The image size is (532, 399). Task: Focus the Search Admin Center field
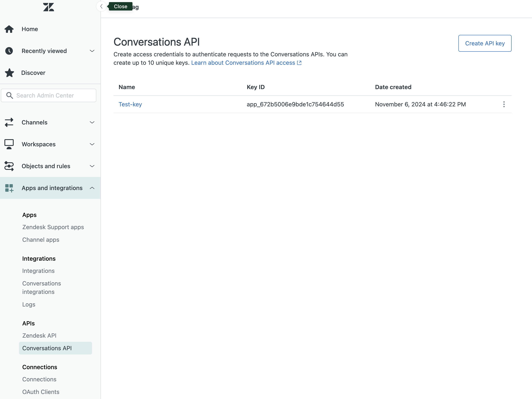[53, 95]
